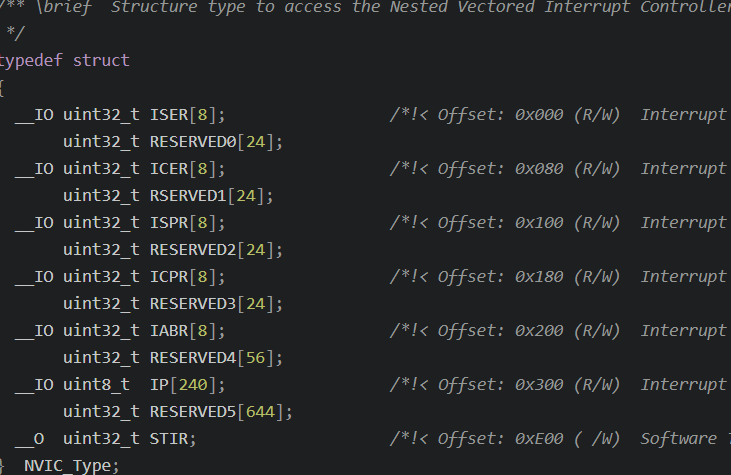The height and width of the screenshot is (475, 731).
Task: Click the ISPR register name
Action: pyautogui.click(x=169, y=223)
